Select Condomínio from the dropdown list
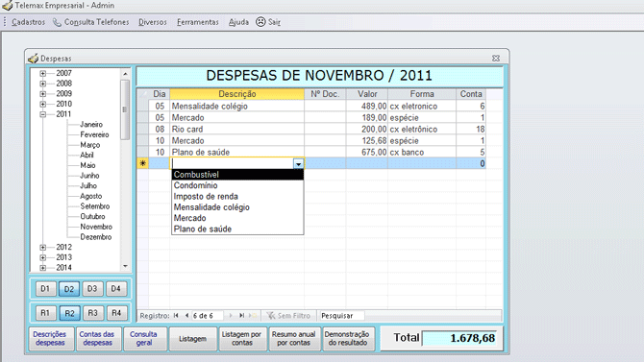 point(237,185)
